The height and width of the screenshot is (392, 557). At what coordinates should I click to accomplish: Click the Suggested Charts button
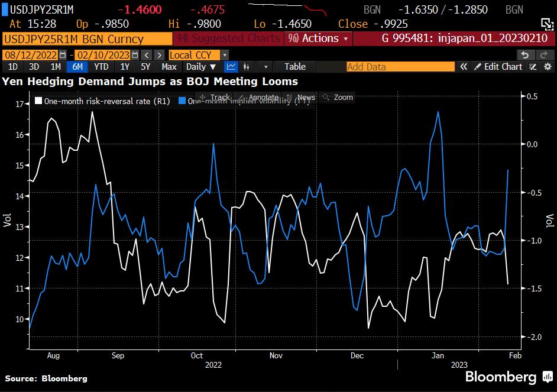[x=228, y=38]
